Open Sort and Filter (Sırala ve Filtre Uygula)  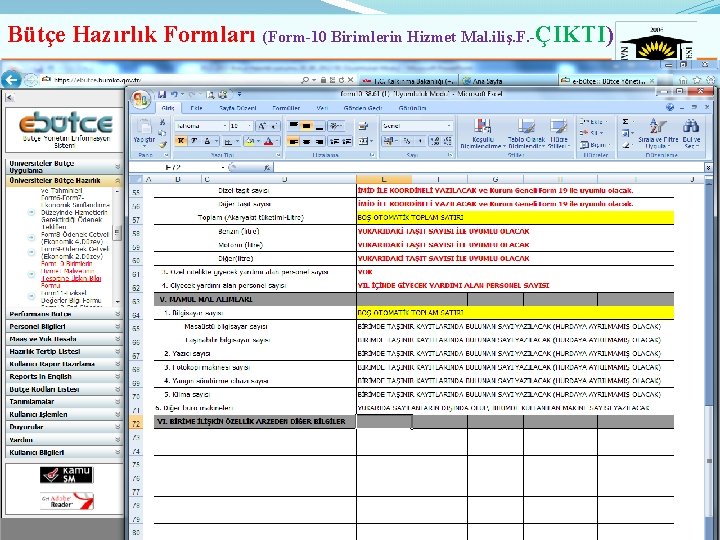tap(658, 133)
